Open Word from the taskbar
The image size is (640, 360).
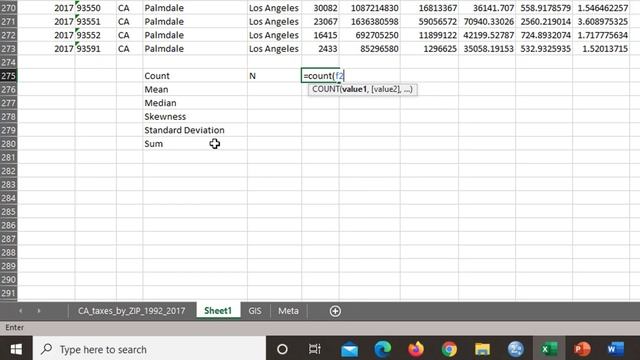[615, 349]
